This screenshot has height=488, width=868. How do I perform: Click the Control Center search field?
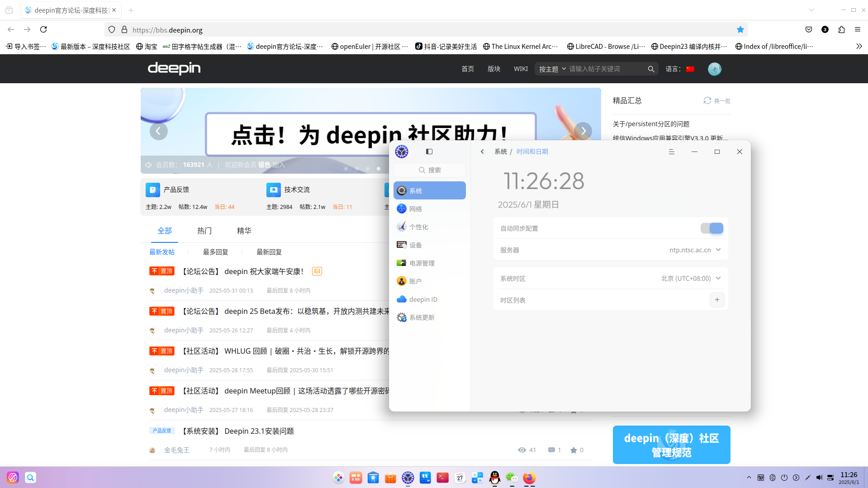pyautogui.click(x=430, y=170)
